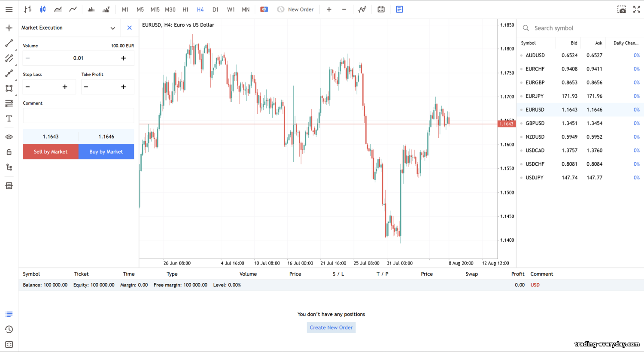Toggle the lock drawings icon

[x=9, y=152]
